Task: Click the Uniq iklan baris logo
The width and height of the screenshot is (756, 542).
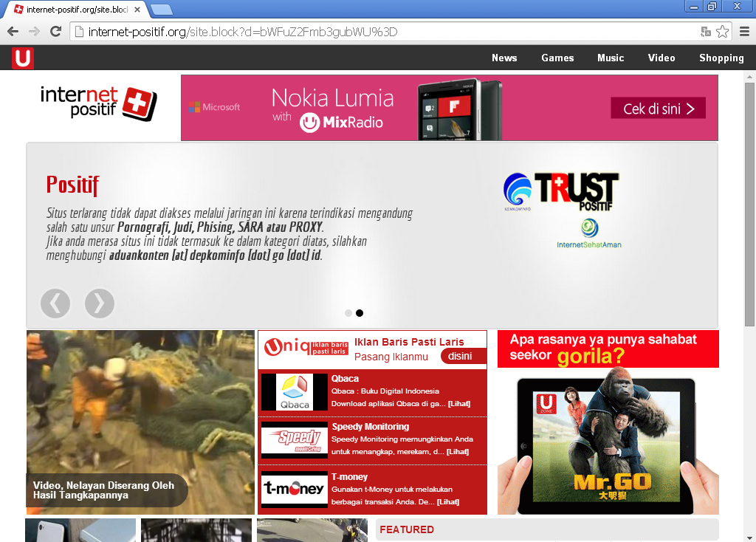Action: [306, 347]
